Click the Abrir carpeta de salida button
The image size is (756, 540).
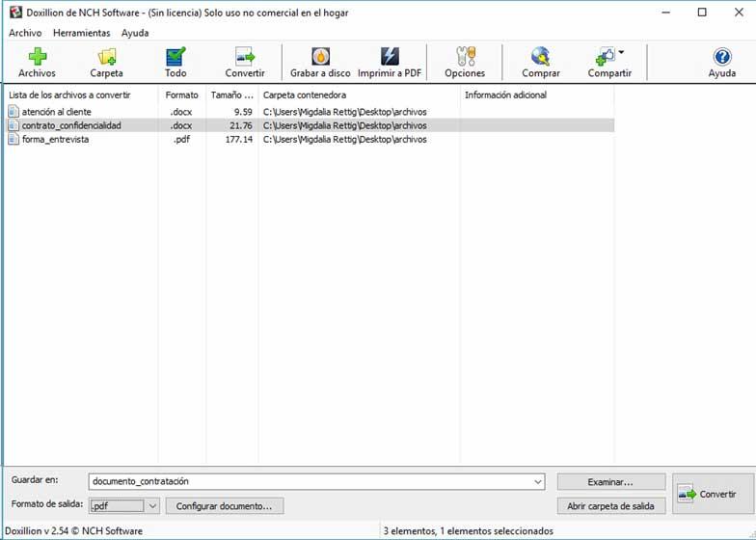[x=611, y=506]
